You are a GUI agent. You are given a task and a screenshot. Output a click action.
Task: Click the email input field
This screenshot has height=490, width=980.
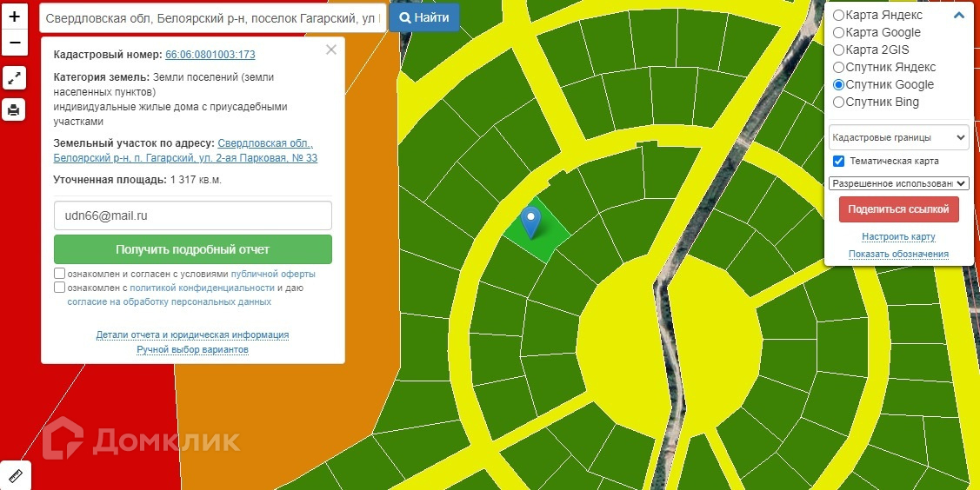tap(192, 216)
